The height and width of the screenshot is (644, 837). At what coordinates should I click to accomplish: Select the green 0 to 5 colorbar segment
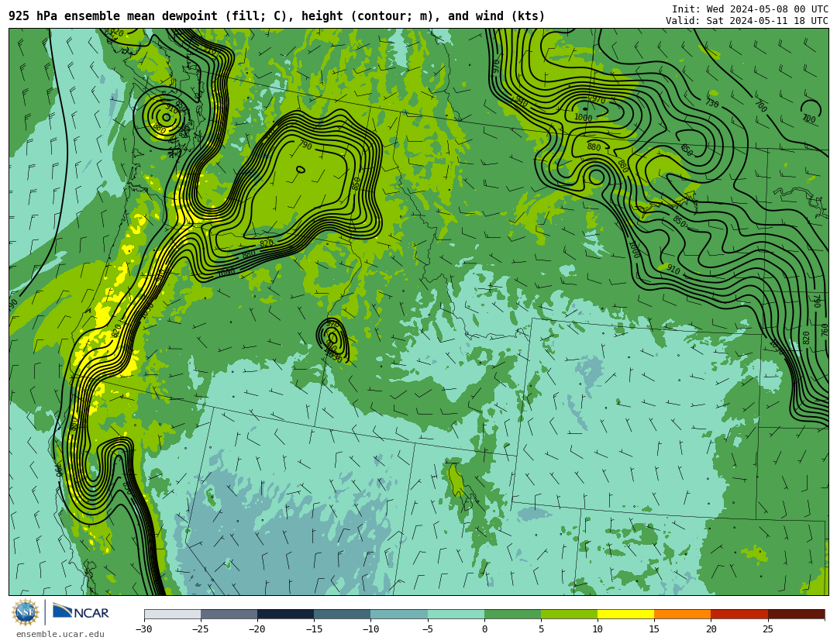(512, 614)
